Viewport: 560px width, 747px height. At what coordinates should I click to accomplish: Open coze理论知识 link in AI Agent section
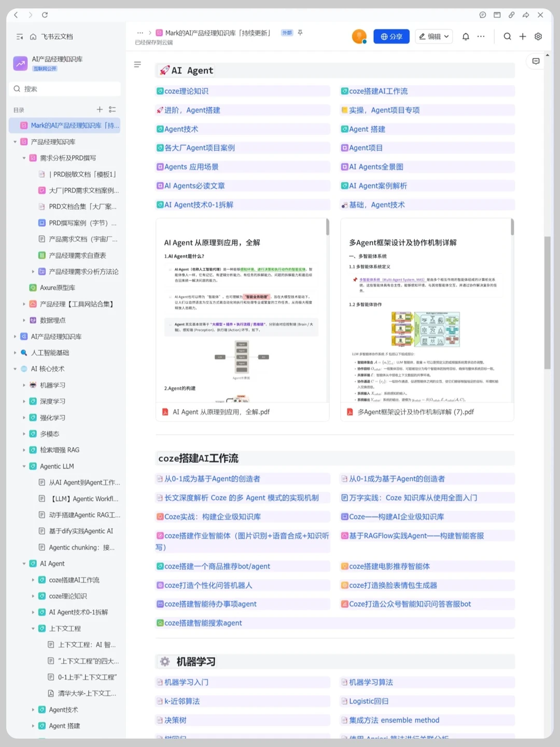click(186, 91)
